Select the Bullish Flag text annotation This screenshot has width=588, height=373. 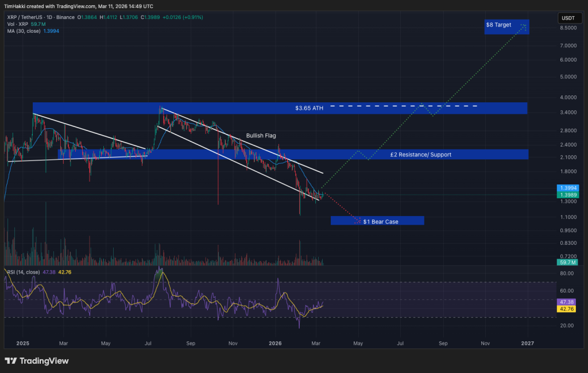(x=261, y=136)
